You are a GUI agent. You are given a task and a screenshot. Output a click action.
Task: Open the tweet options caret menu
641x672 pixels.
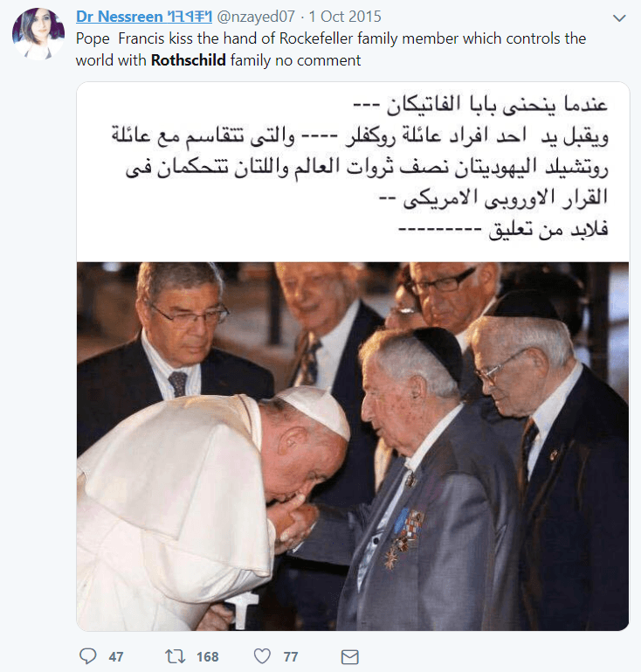[x=619, y=18]
